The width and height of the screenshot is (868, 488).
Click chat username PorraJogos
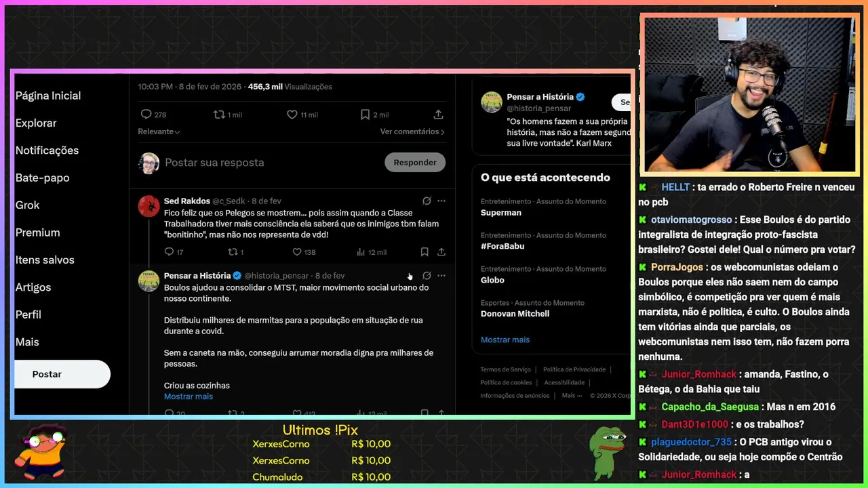(677, 267)
